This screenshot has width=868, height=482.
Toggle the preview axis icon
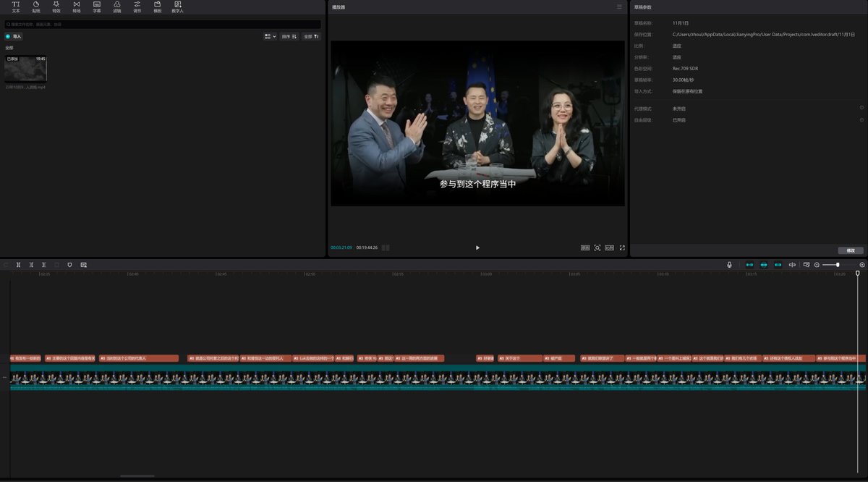(792, 265)
